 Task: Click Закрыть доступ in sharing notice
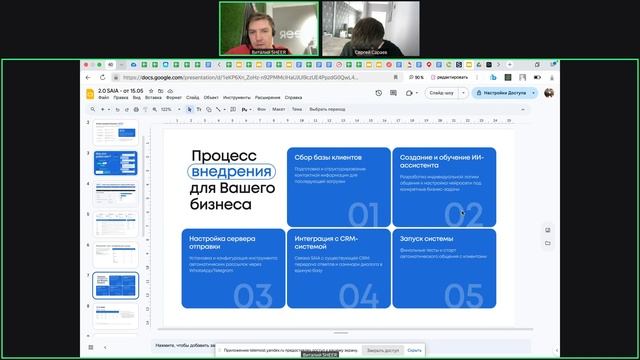pyautogui.click(x=382, y=350)
